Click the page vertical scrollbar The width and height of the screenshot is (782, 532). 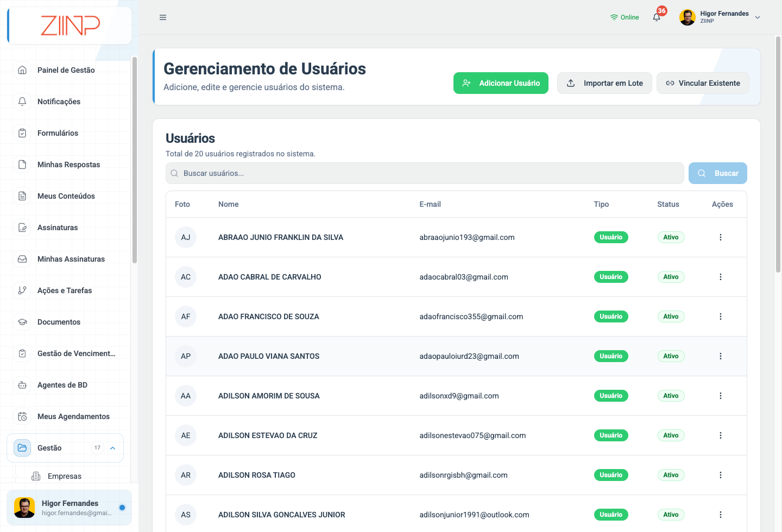pos(778,155)
